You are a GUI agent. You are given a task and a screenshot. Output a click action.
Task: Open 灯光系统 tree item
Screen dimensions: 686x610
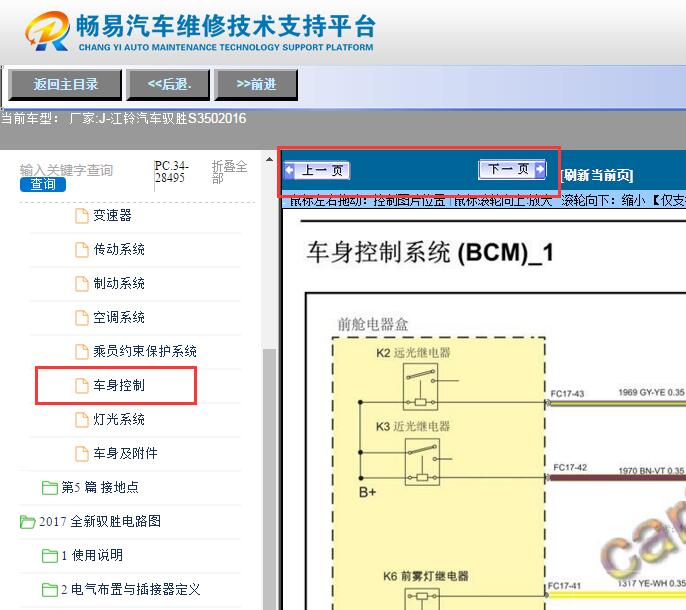click(x=119, y=419)
